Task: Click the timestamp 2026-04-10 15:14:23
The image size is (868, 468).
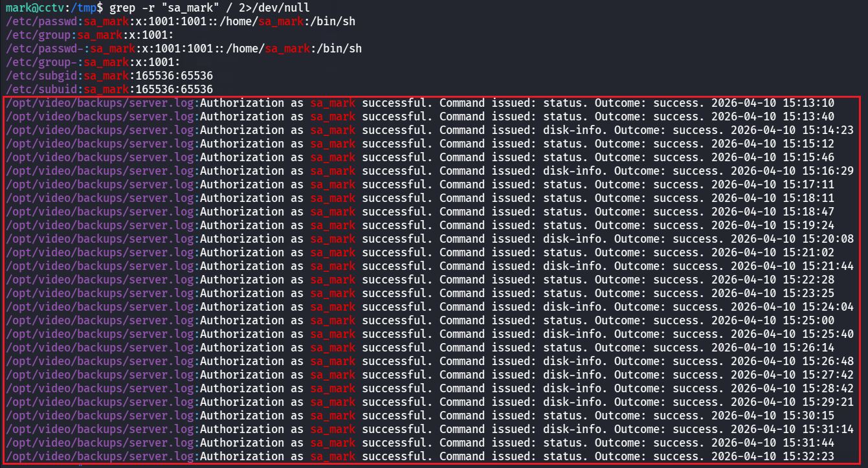Action: [x=792, y=130]
